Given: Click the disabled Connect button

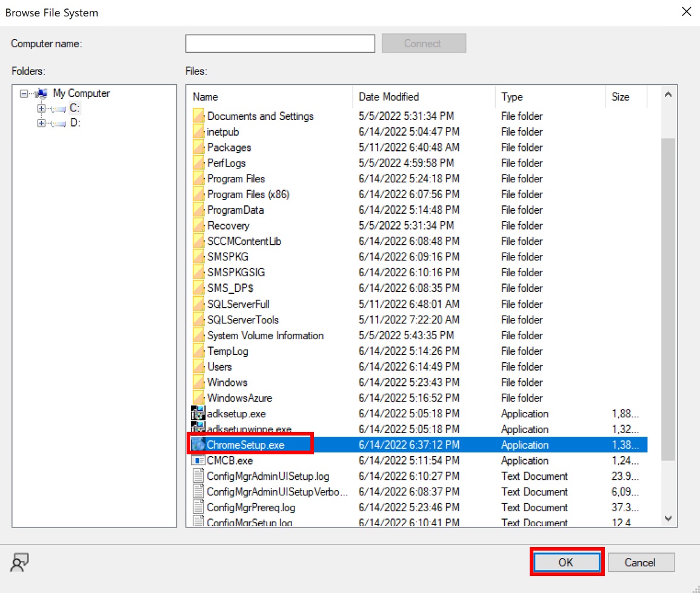Looking at the screenshot, I should point(424,43).
